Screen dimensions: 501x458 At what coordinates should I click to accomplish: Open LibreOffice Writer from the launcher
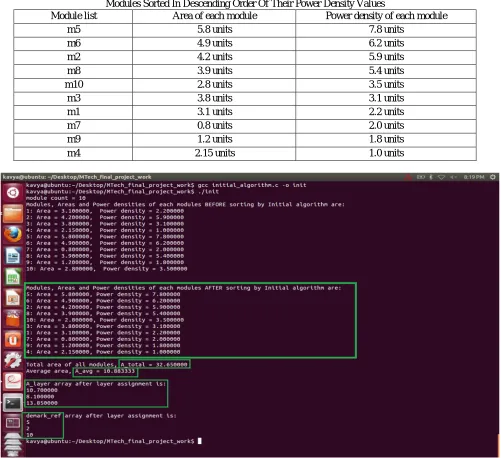click(x=13, y=255)
